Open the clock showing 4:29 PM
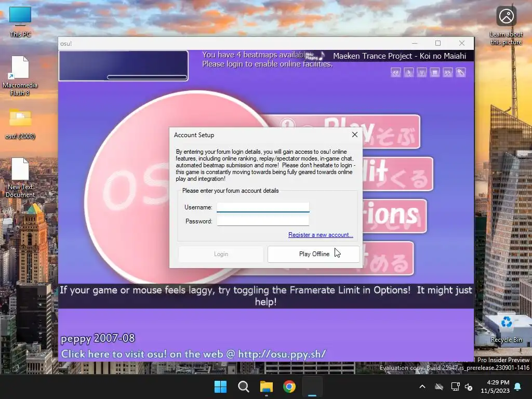532x399 pixels. pos(495,387)
